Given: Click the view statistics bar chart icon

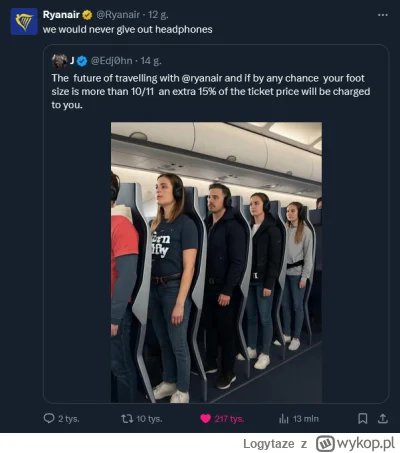Looking at the screenshot, I should [283, 419].
